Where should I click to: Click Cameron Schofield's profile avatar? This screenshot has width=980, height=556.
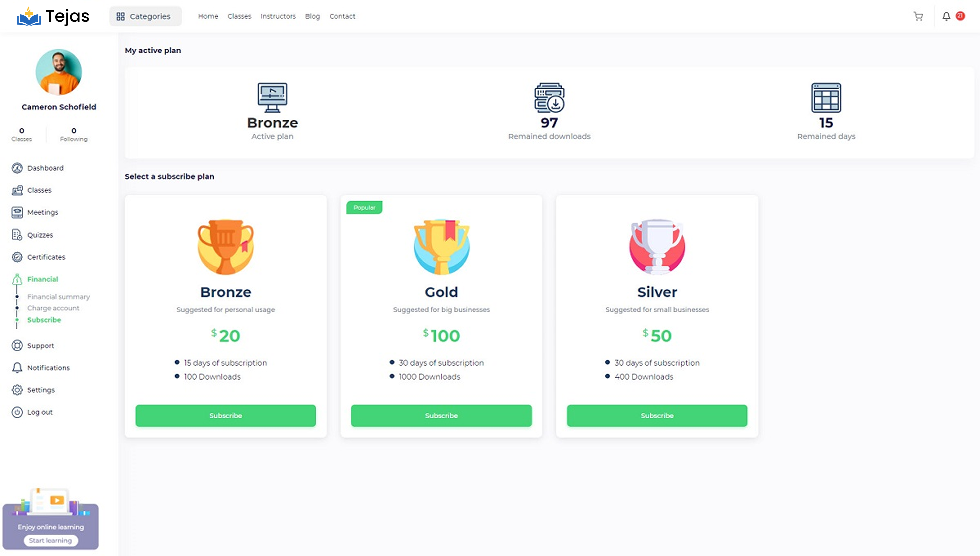59,72
